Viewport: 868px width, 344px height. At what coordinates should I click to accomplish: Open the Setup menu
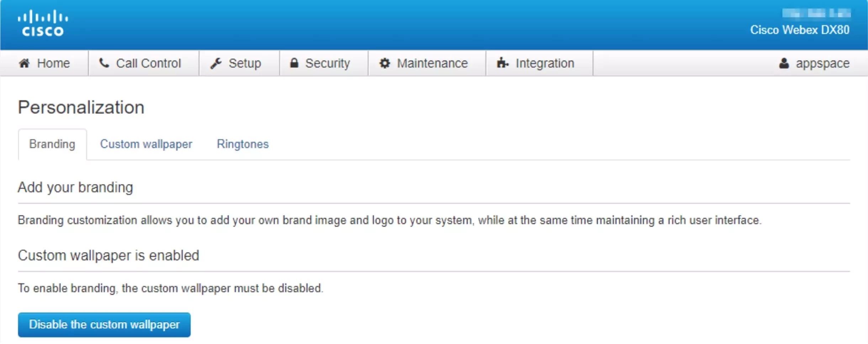[x=239, y=63]
